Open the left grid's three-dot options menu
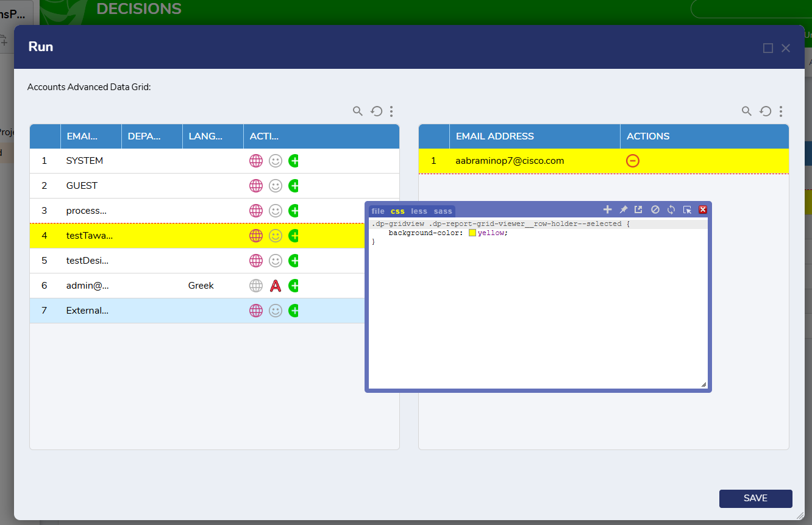 [x=391, y=111]
